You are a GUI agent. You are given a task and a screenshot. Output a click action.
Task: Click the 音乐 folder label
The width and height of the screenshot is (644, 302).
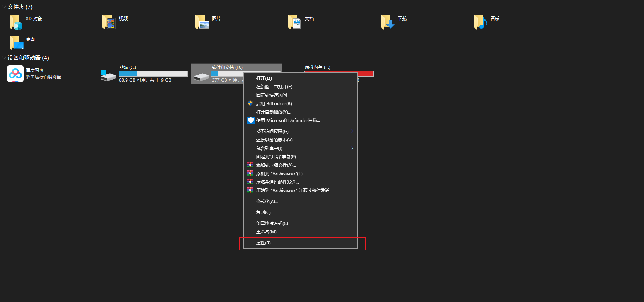click(x=495, y=19)
